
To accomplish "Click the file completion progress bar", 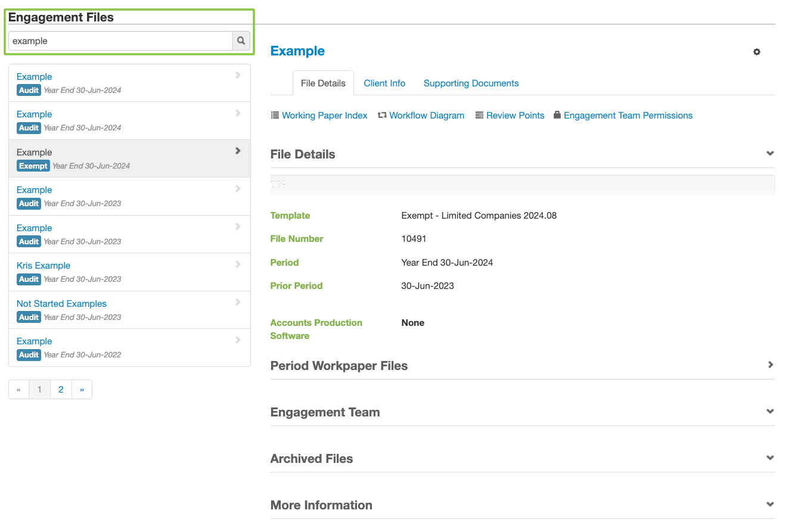I will [x=523, y=185].
